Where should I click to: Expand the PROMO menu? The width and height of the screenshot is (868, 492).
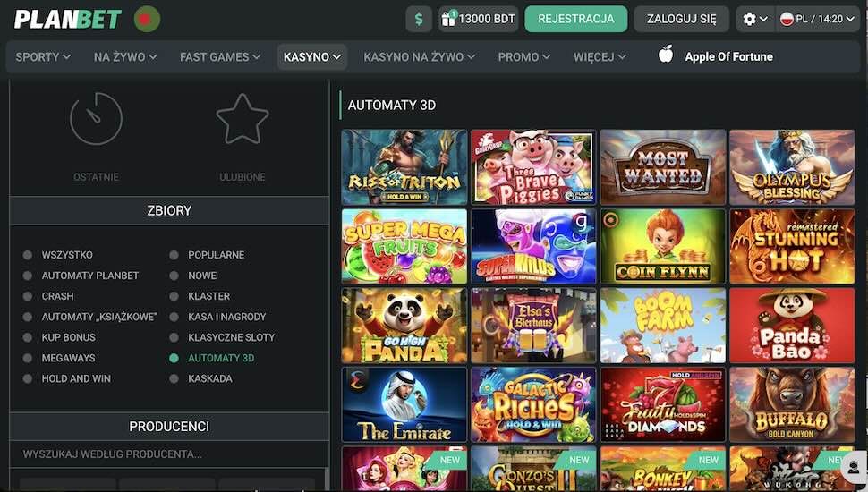point(523,57)
